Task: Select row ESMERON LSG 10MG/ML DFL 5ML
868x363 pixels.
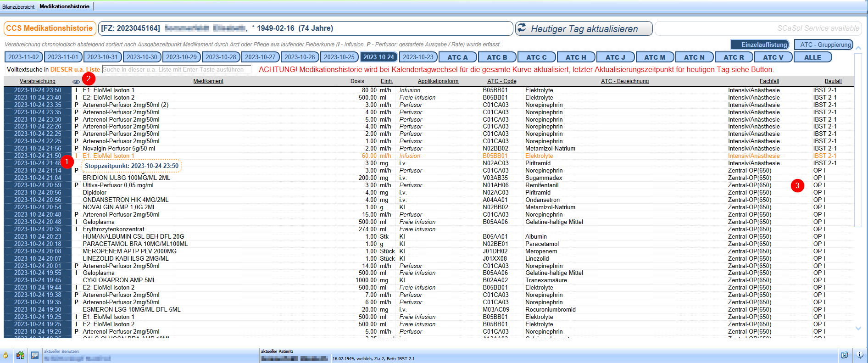Action: 429,310
